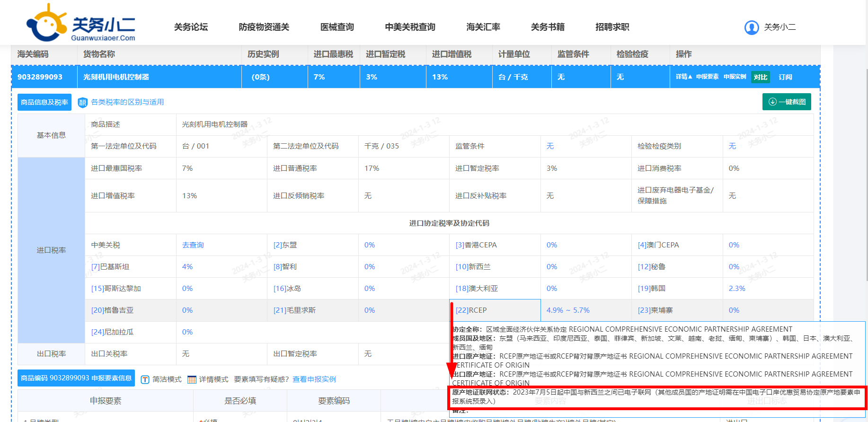Viewport: 868px width, 422px height.
Task: Click the 4.9% ~ 5.7% RCEP rate
Action: (568, 310)
